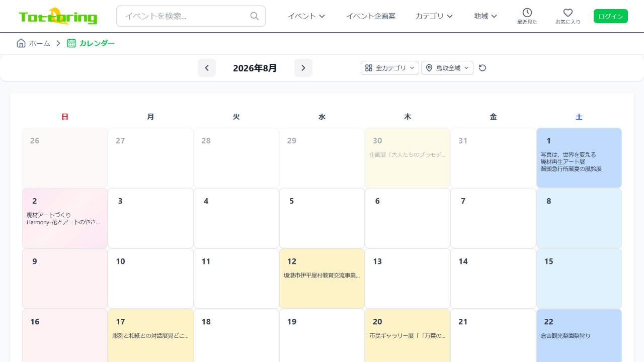
Task: Click the reset filters refresh icon
Action: pos(482,68)
